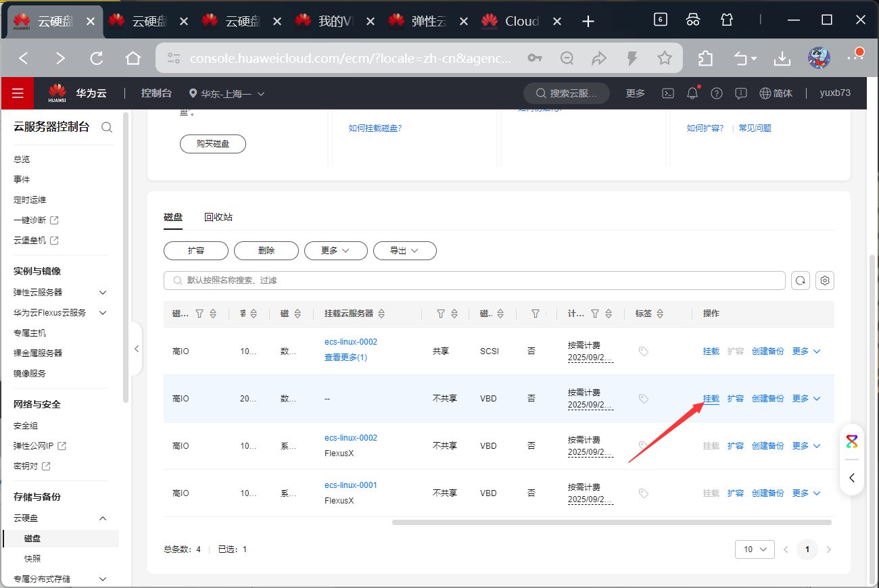The height and width of the screenshot is (588, 879).
Task: Open table column settings gear
Action: coord(825,280)
